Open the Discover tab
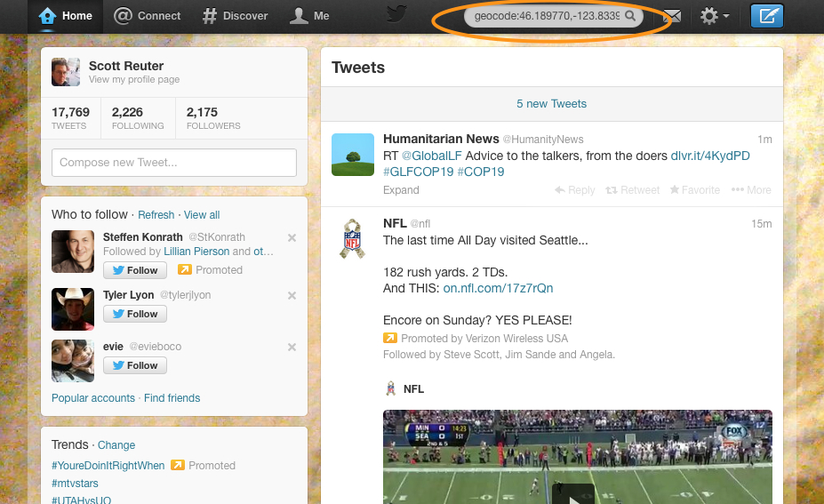Screen dimensions: 824x504 point(235,16)
